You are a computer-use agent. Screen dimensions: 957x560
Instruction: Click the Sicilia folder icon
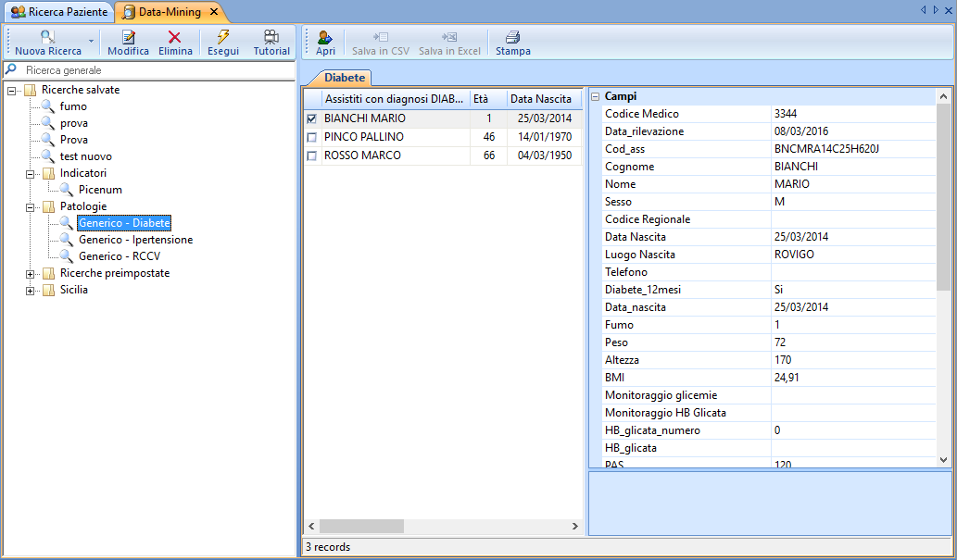[48, 291]
